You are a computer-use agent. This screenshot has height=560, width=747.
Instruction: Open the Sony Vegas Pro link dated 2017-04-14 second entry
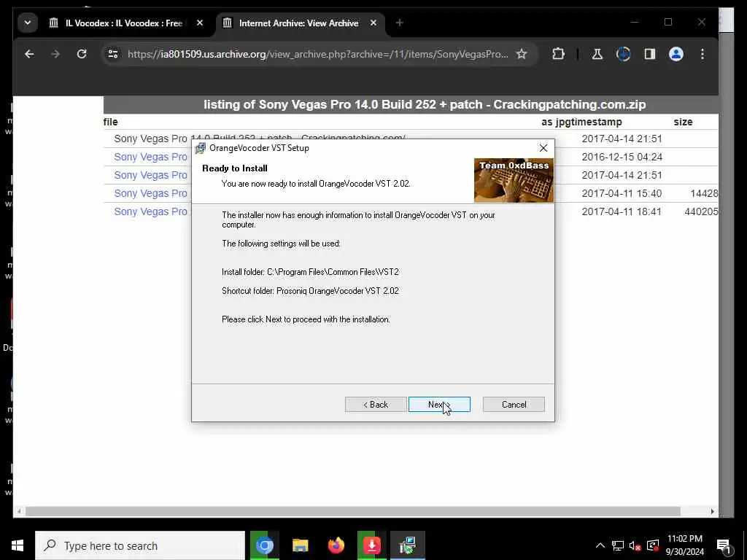tap(150, 175)
